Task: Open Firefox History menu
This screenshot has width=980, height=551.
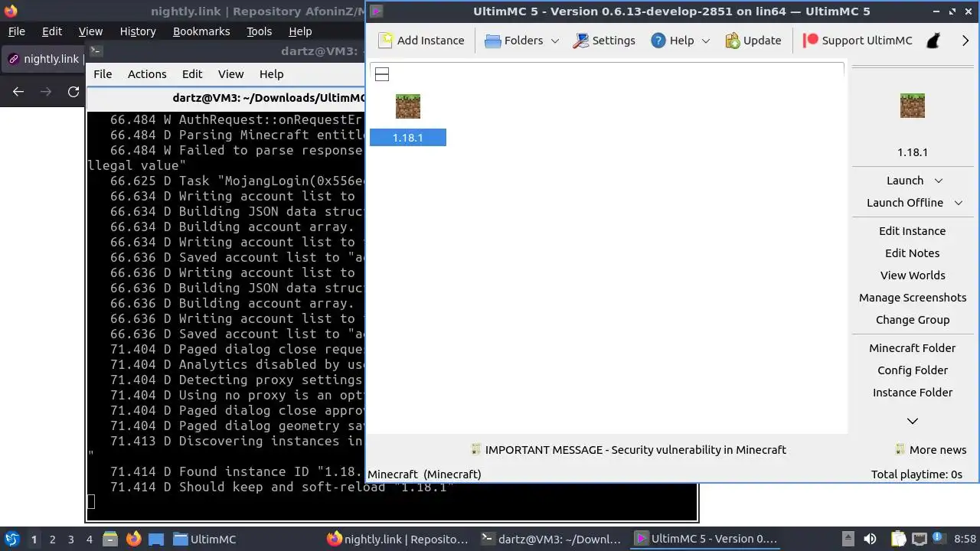Action: point(138,31)
